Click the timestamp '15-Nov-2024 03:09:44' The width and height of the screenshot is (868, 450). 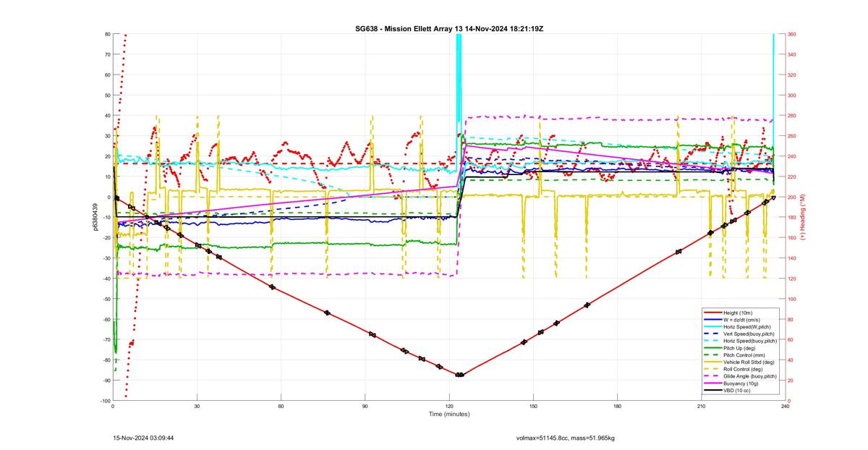point(143,438)
